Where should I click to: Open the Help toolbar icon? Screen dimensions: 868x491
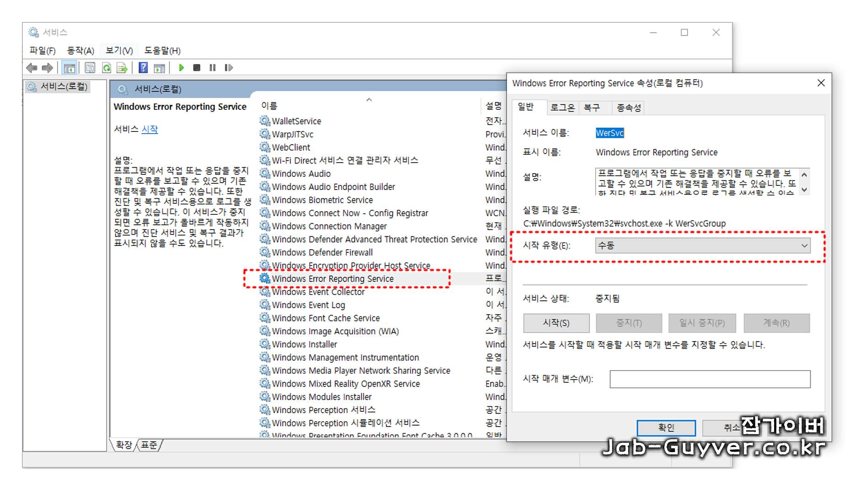143,68
